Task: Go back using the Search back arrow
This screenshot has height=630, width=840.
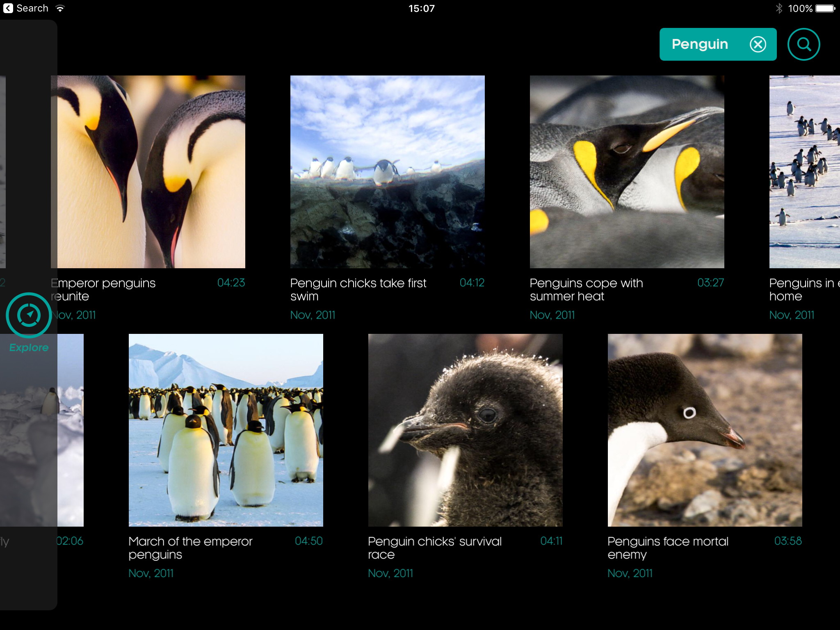Action: point(8,8)
